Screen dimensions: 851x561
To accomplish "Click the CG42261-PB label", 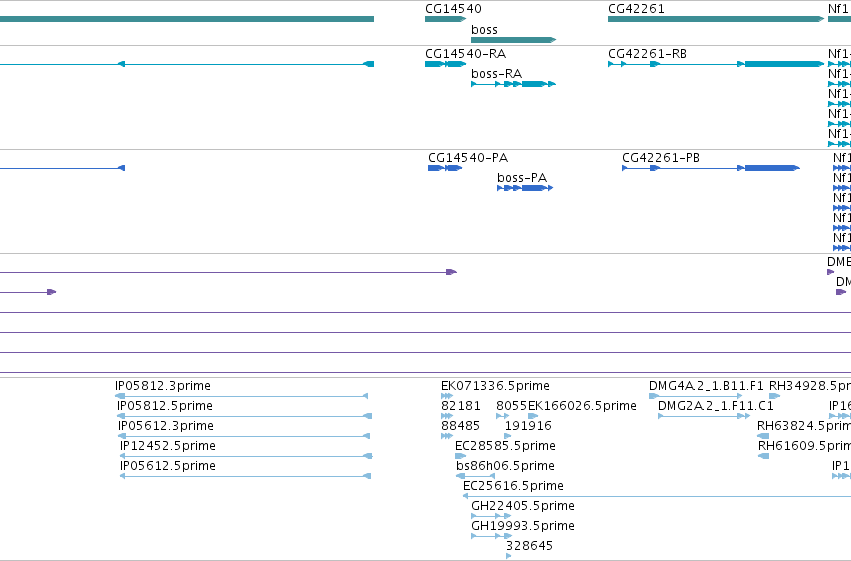I will (661, 158).
